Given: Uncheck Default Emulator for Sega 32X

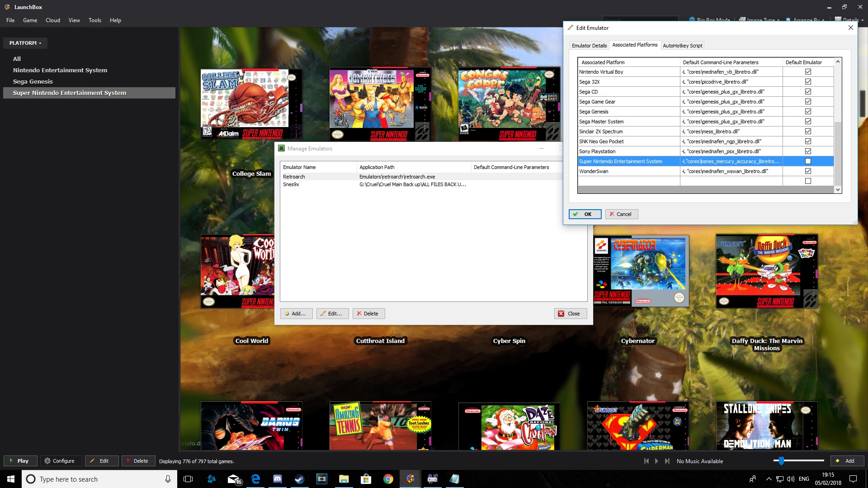Looking at the screenshot, I should 808,82.
